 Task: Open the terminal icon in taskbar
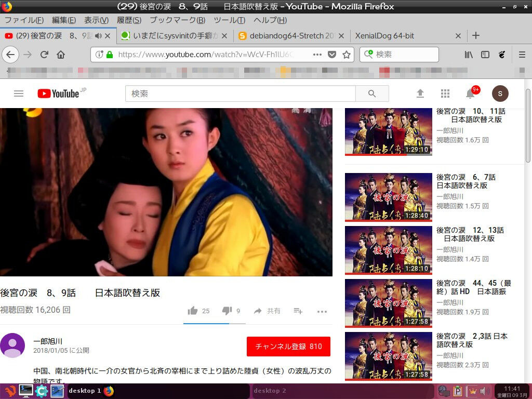[26, 391]
